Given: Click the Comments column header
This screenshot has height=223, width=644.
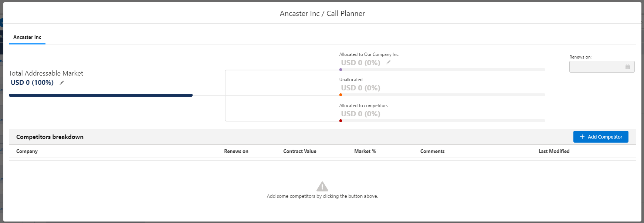Looking at the screenshot, I should (432, 151).
